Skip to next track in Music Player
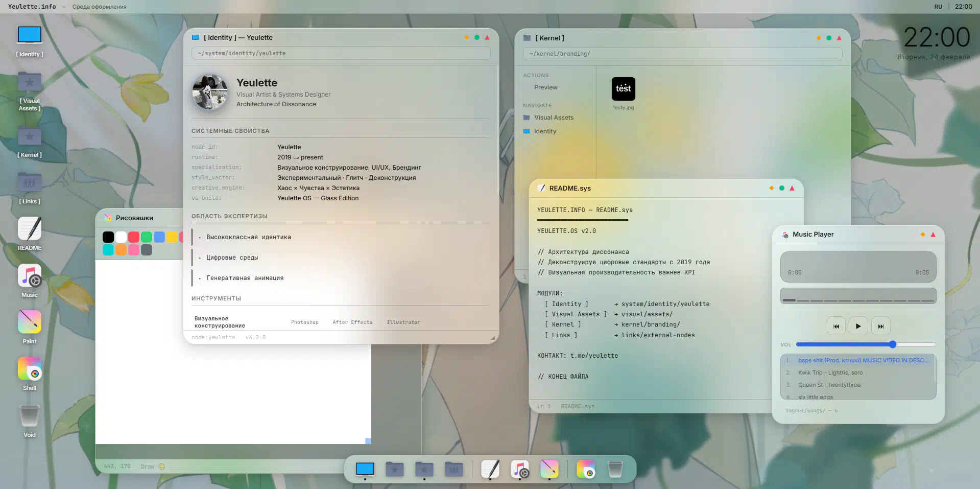The height and width of the screenshot is (489, 980). tap(880, 326)
